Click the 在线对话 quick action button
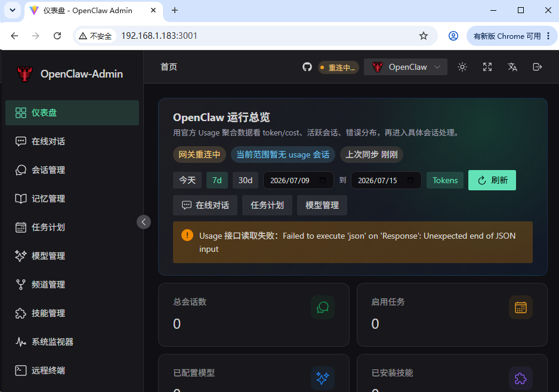 point(205,205)
